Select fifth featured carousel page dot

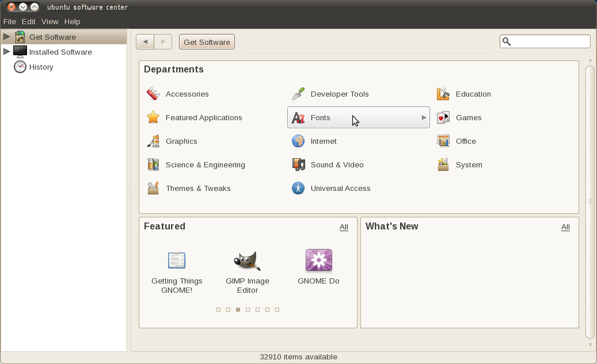click(258, 309)
